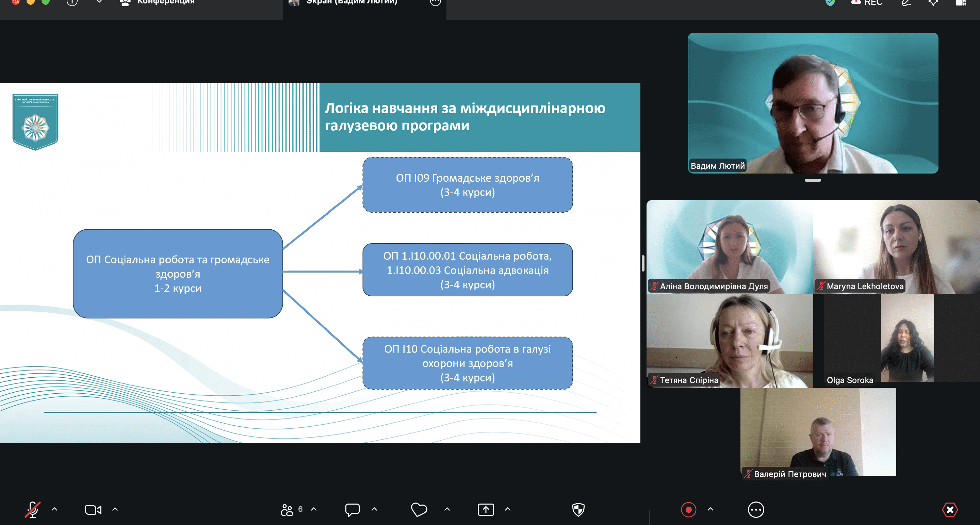The width and height of the screenshot is (980, 525).
Task: Expand video options arrow next to camera
Action: point(115,509)
